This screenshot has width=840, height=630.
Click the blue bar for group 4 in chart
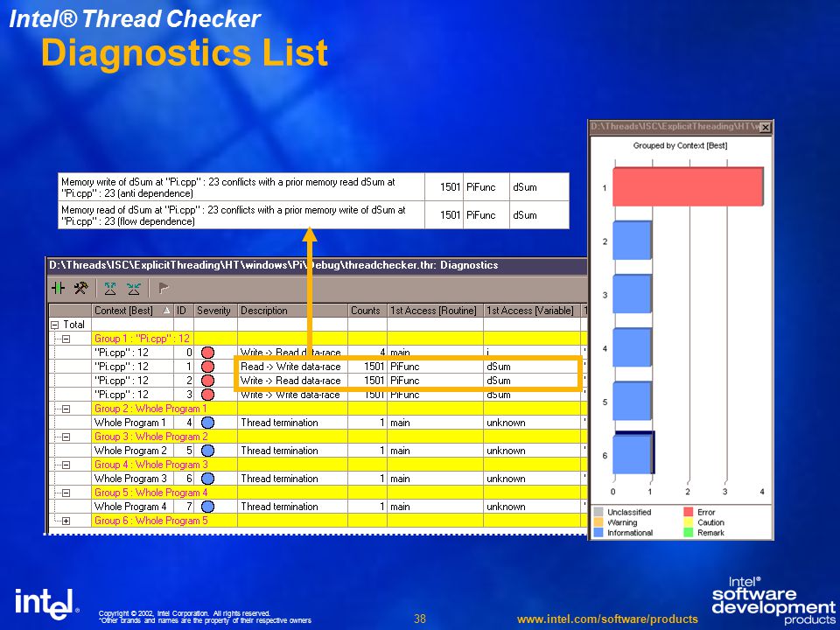click(x=632, y=347)
